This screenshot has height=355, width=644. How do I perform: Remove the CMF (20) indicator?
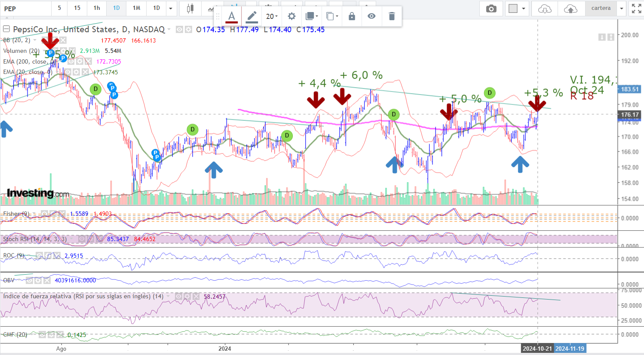59,334
